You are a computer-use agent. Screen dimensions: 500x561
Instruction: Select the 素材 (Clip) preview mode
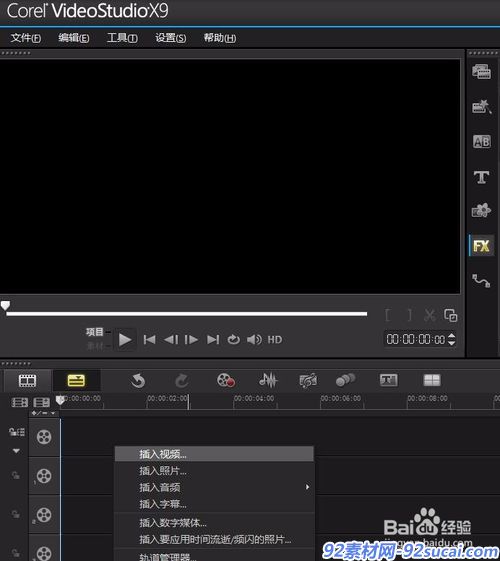click(94, 346)
